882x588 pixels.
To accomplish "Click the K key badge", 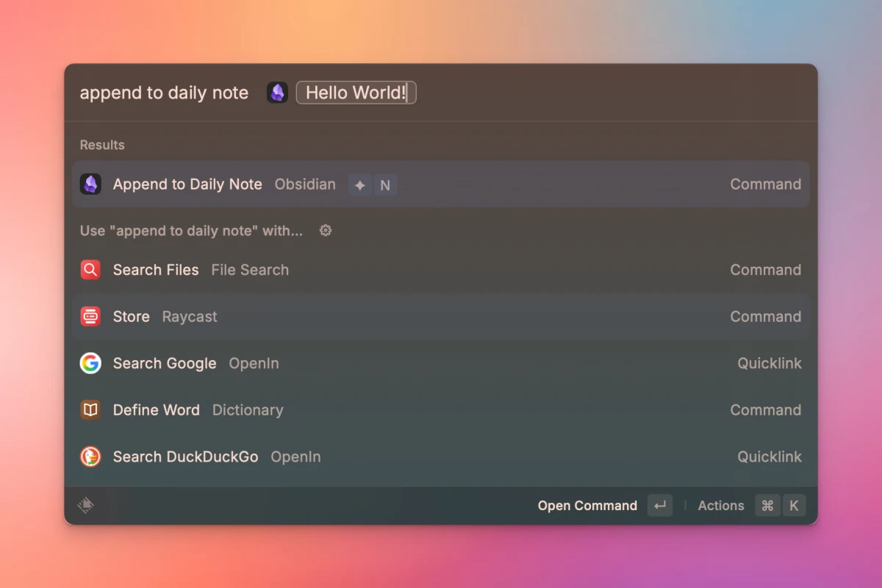I will coord(794,506).
